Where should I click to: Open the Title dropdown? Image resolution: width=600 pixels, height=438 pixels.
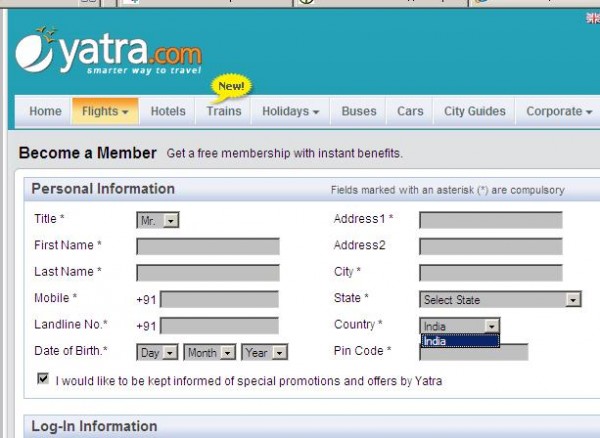point(157,220)
